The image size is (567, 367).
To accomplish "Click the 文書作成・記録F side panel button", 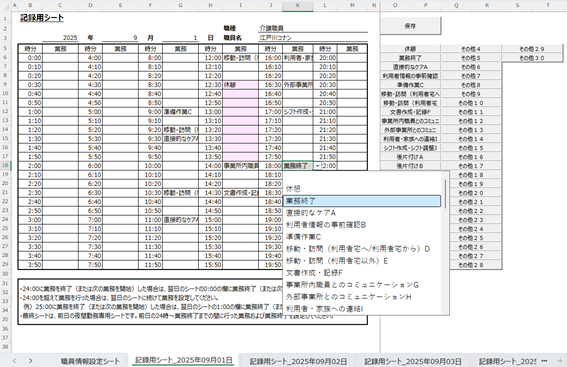I will click(410, 112).
